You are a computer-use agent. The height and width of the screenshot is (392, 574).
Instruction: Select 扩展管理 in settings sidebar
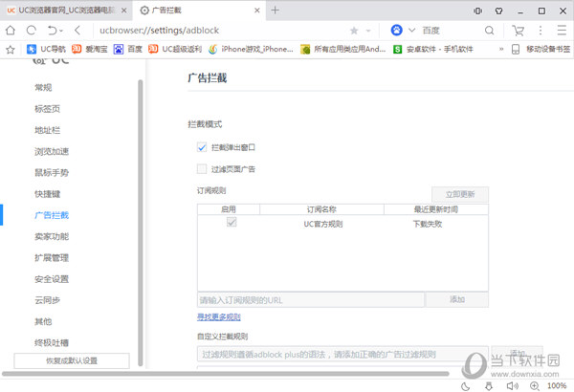click(x=51, y=257)
